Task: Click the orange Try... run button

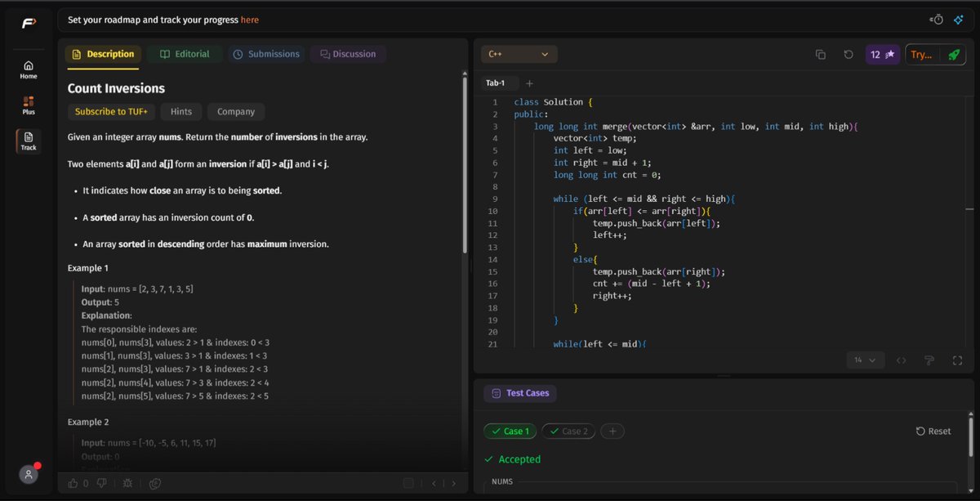Action: pos(921,55)
